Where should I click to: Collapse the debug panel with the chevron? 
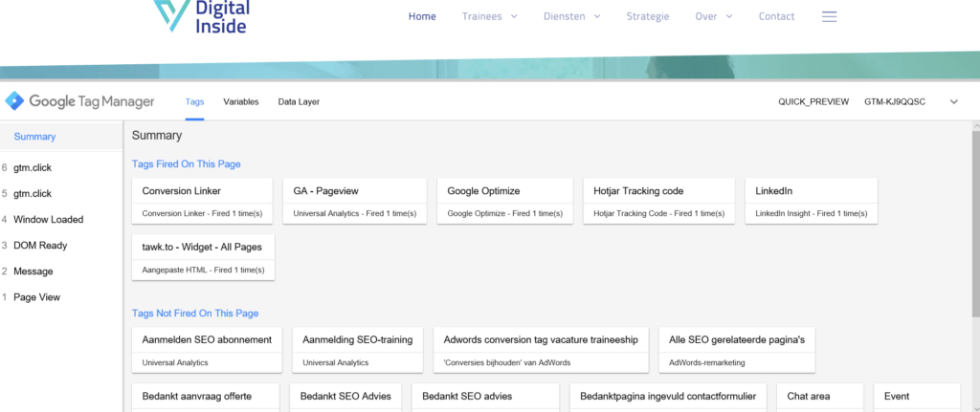[954, 101]
